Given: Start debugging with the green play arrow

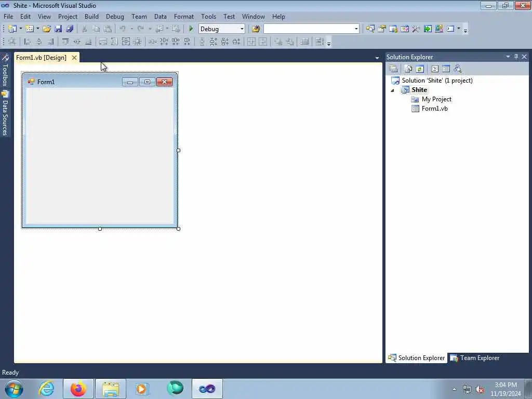Looking at the screenshot, I should tap(191, 29).
